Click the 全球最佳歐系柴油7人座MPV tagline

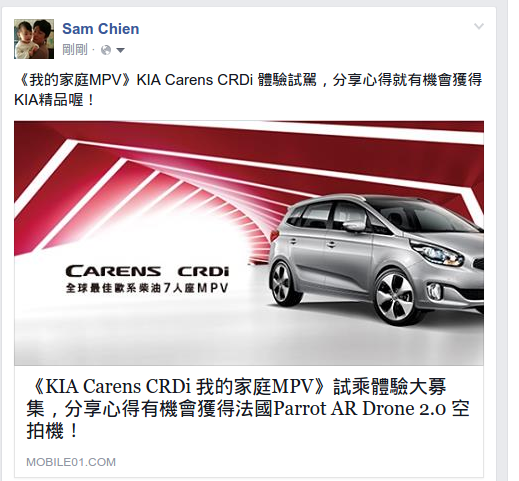[147, 288]
